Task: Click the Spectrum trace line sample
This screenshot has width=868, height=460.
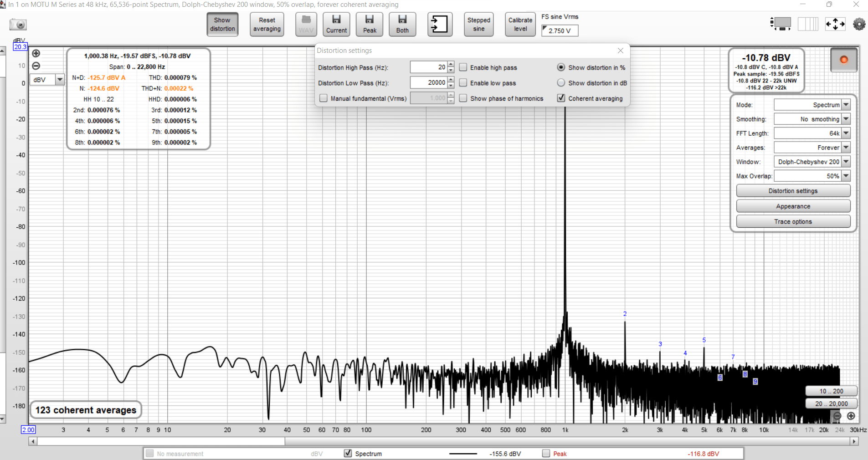Action: 463,454
